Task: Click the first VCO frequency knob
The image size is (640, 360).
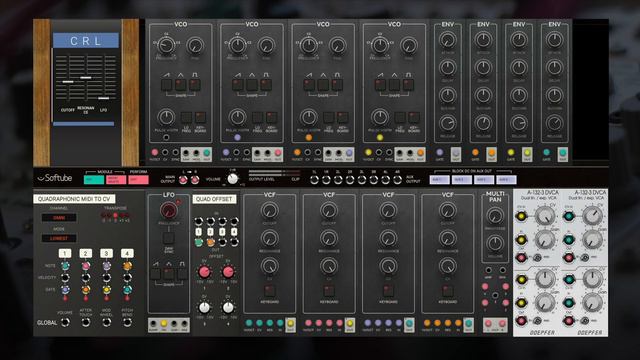Action: (167, 45)
